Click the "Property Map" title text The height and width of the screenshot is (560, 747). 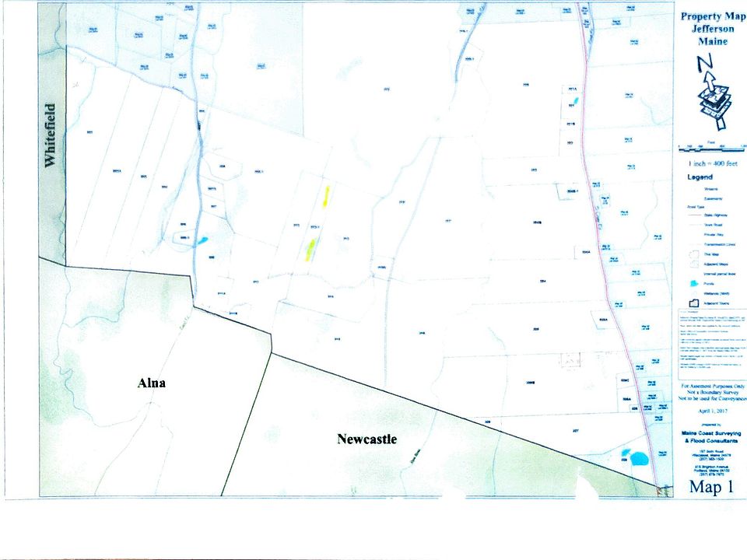(x=714, y=16)
